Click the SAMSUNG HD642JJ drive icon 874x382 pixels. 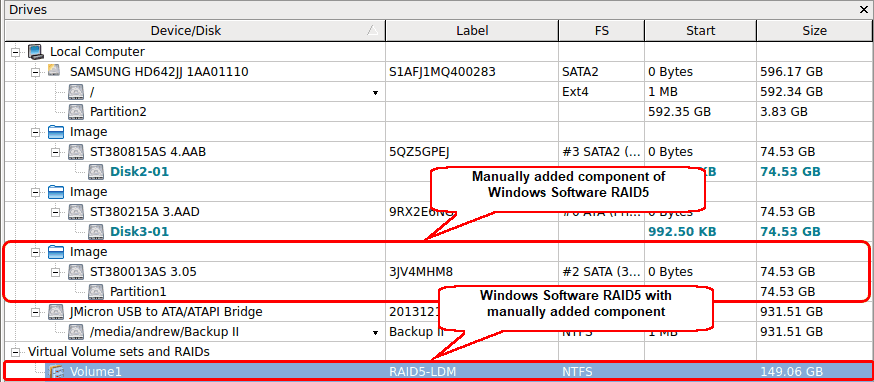point(54,71)
